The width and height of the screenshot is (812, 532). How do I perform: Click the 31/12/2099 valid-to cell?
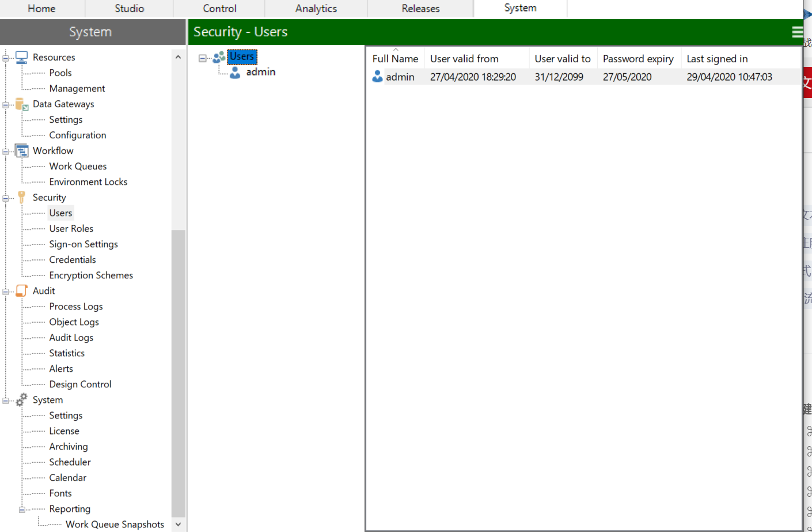(559, 77)
